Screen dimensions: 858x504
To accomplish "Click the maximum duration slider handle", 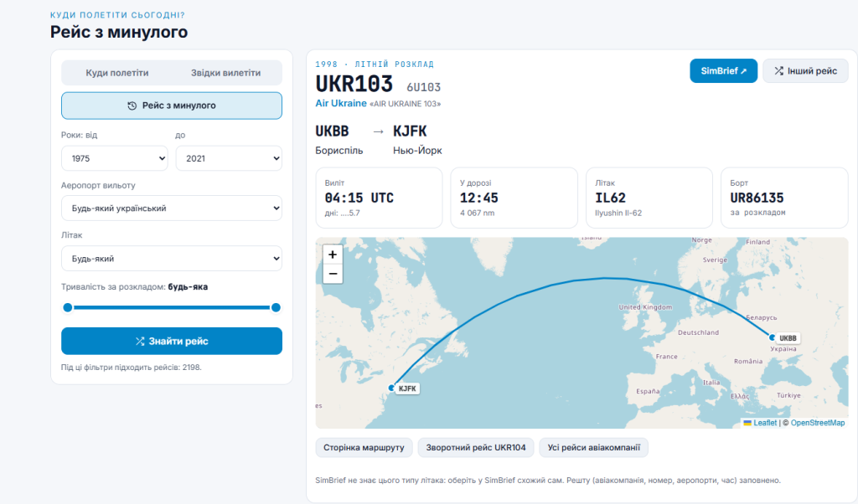I will pyautogui.click(x=276, y=308).
